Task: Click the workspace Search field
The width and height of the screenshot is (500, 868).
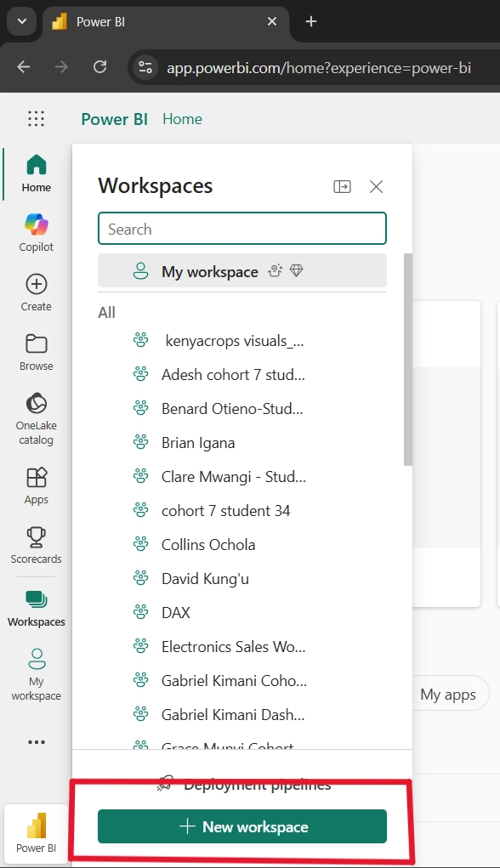Action: coord(241,228)
